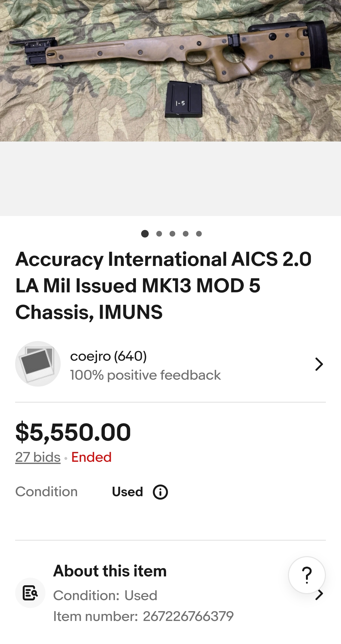Tap the red Ended status label
This screenshot has width=341, height=644.
pyautogui.click(x=91, y=457)
